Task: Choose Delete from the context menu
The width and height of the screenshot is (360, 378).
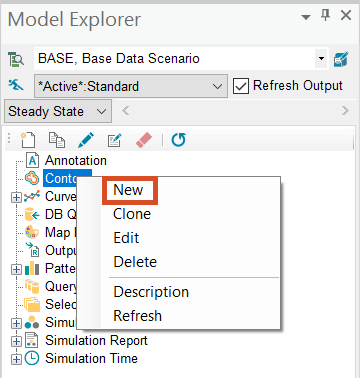Action: (135, 262)
